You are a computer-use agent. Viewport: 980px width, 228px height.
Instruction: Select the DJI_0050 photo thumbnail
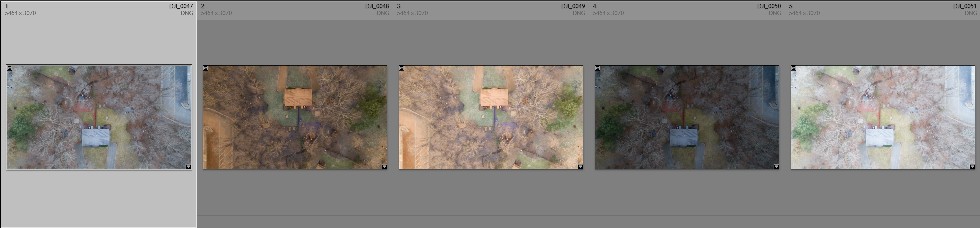coord(687,117)
